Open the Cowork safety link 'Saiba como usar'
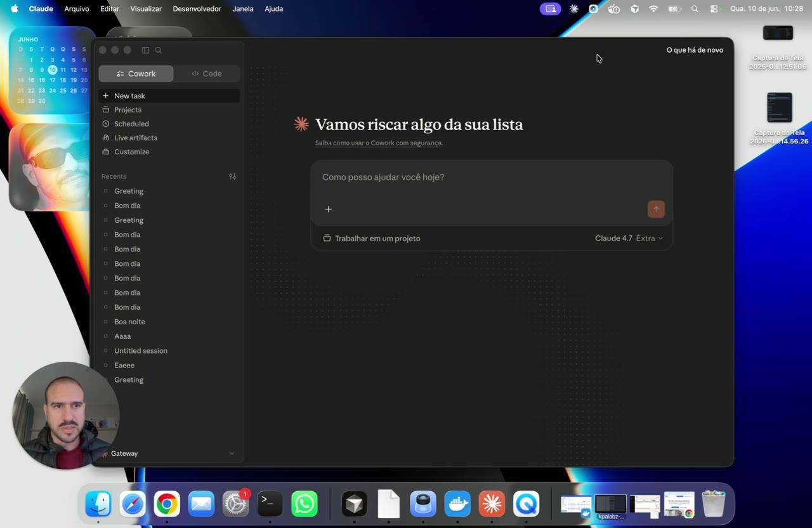 [379, 143]
